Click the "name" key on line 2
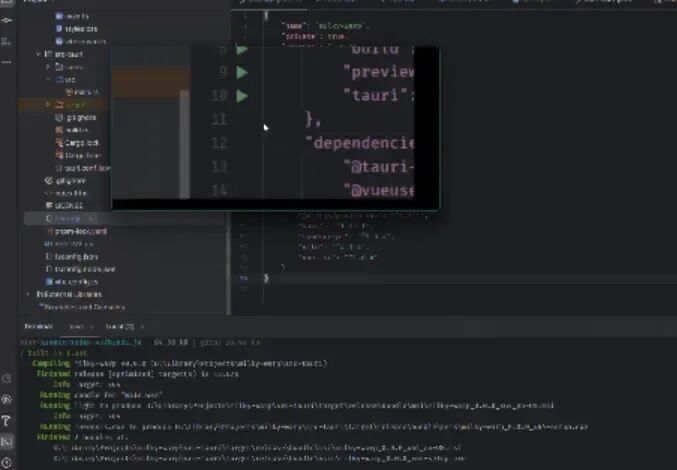Screen dimensions: 677x470 pyautogui.click(x=294, y=26)
